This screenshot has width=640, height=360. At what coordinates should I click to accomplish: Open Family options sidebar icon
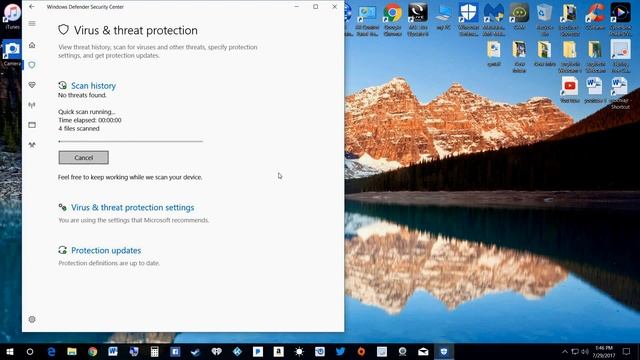(x=32, y=145)
